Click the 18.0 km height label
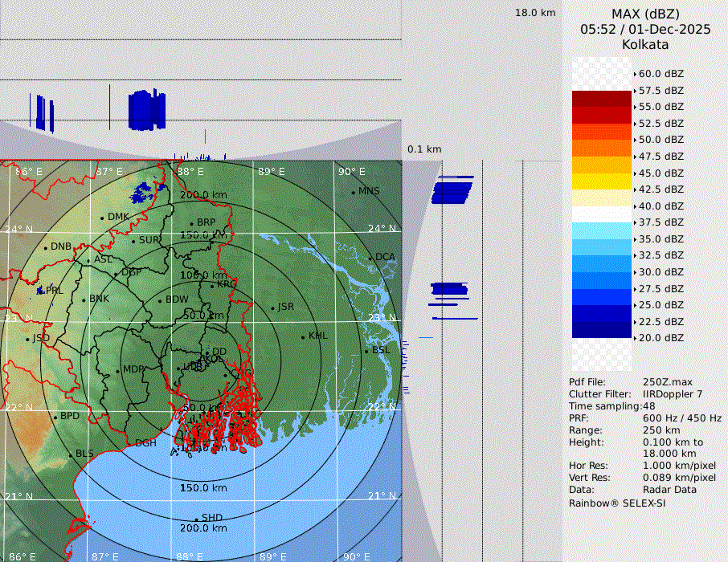Viewport: 728px width, 562px height. tap(535, 13)
